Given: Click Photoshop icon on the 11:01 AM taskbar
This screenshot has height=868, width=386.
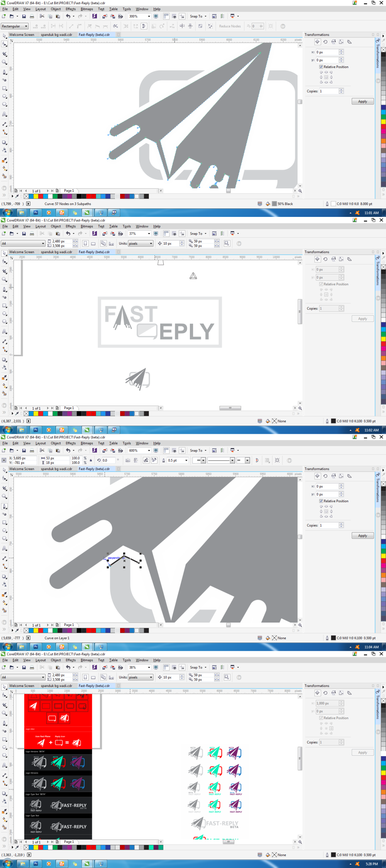Looking at the screenshot, I should 36,212.
